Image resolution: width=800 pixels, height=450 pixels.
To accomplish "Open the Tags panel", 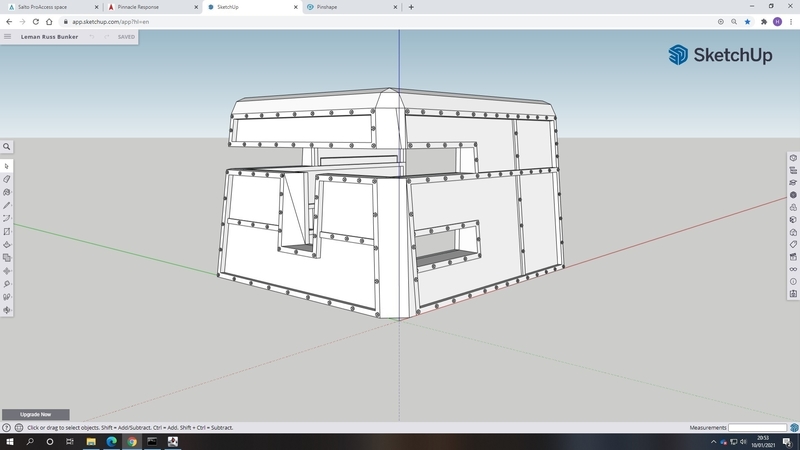I will coord(793,244).
